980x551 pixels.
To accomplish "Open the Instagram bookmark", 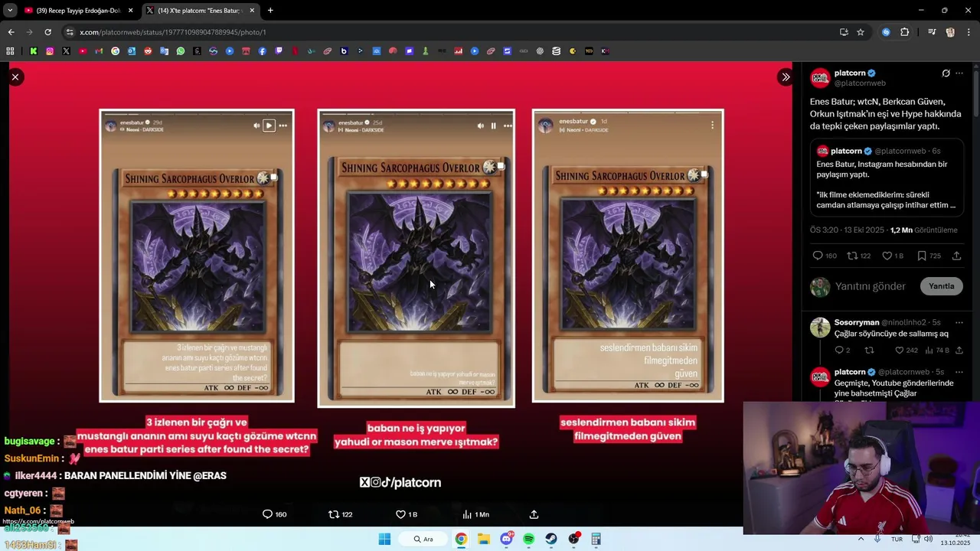I will coord(50,51).
